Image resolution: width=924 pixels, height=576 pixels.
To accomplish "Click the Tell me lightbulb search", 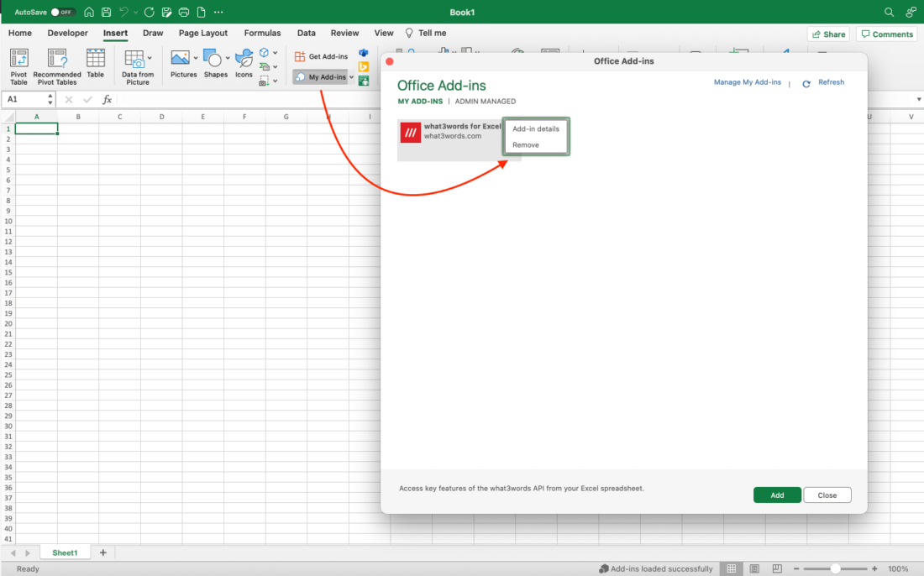I will [x=426, y=33].
